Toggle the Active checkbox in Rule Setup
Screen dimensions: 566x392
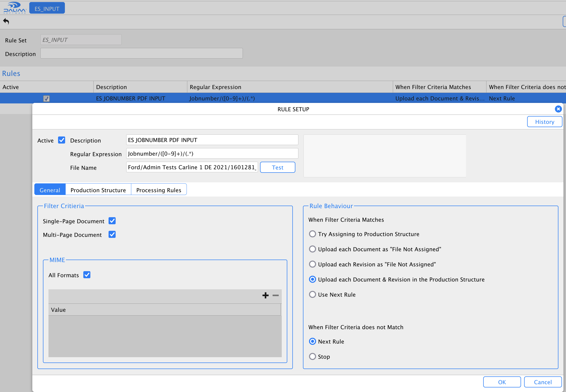point(62,140)
